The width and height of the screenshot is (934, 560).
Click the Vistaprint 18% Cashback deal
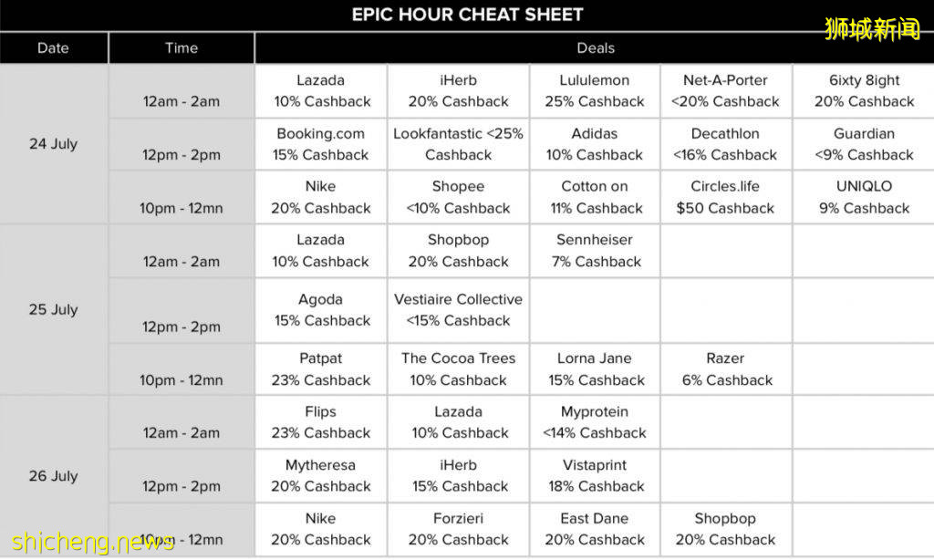point(595,475)
